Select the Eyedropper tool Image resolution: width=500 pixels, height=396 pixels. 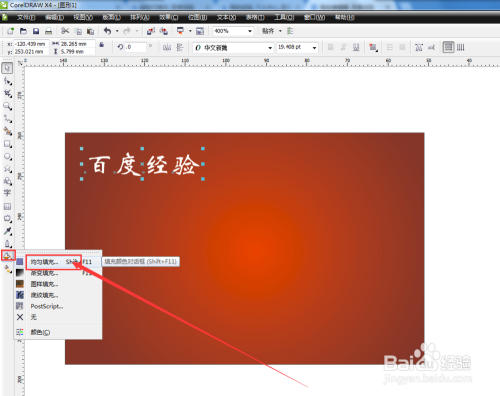tap(7, 231)
